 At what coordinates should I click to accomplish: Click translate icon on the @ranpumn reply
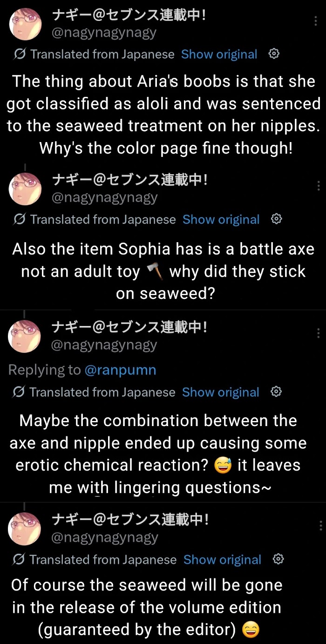coord(20,393)
